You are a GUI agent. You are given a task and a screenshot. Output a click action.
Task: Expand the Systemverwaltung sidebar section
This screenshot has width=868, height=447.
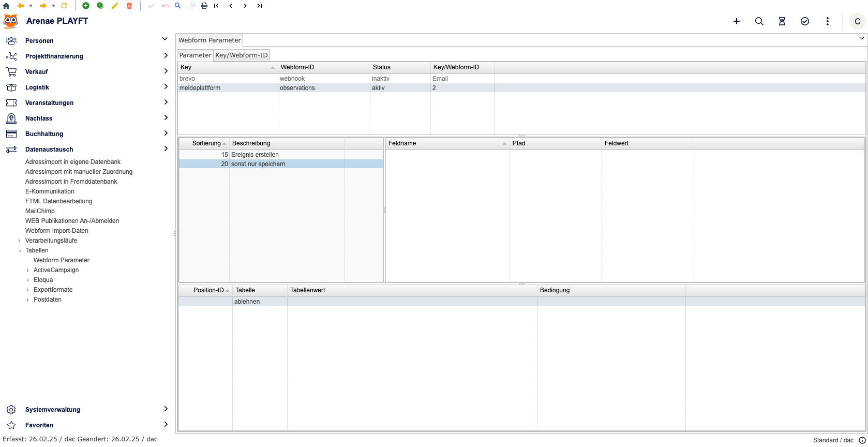(x=166, y=409)
